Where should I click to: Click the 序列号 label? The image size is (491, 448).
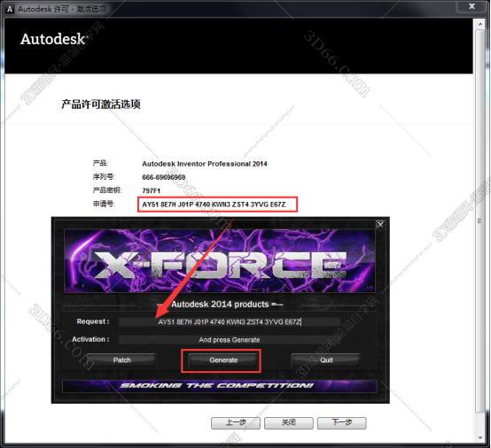click(x=104, y=177)
